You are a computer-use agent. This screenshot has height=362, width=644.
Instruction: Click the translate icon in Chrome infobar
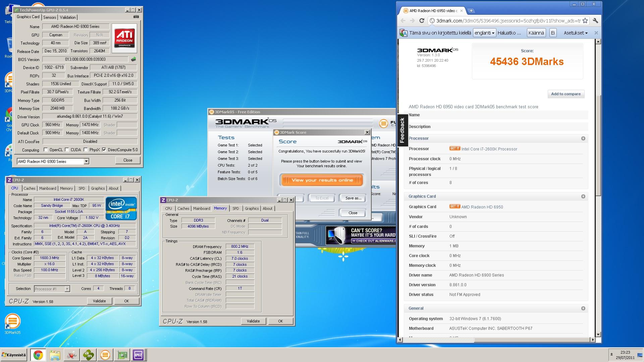click(x=403, y=33)
